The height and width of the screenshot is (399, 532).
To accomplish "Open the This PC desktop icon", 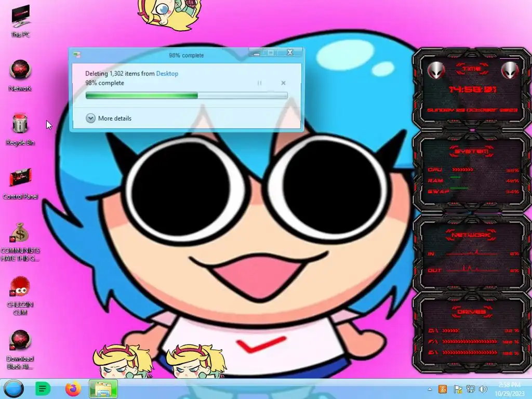I will [20, 20].
